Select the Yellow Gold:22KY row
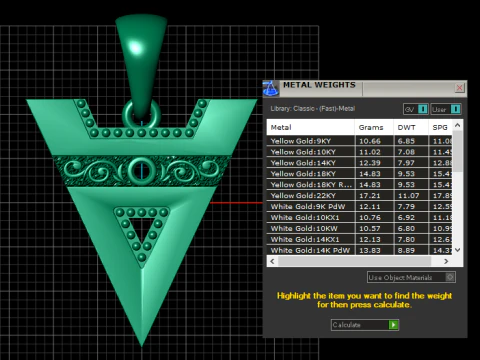480x360 pixels. click(x=359, y=195)
